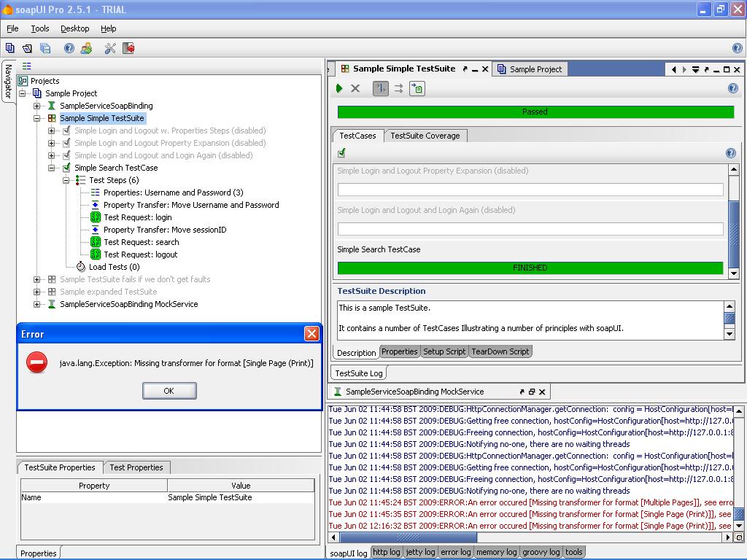Toggle sequential TestCase run mode
The width and height of the screenshot is (747, 560).
(380, 88)
